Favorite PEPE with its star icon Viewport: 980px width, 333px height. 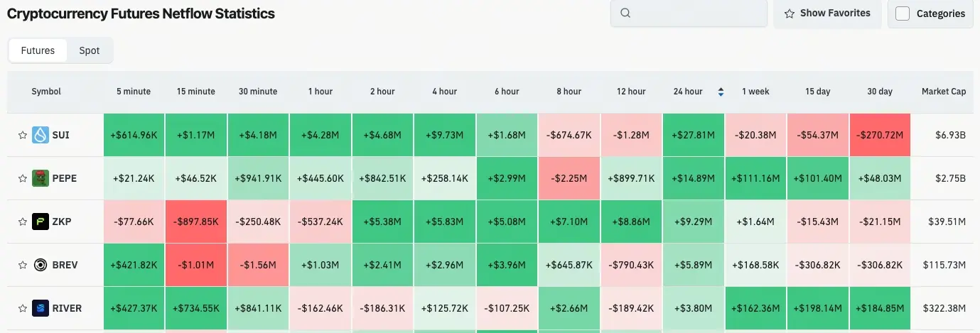click(x=23, y=178)
